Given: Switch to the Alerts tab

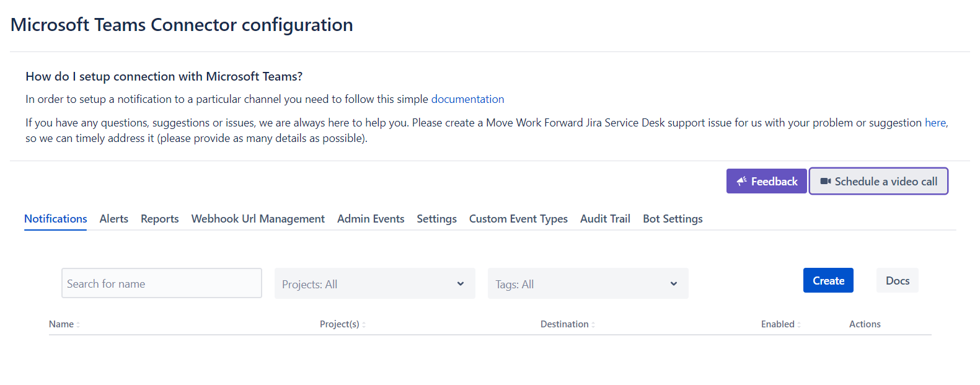Looking at the screenshot, I should (114, 219).
